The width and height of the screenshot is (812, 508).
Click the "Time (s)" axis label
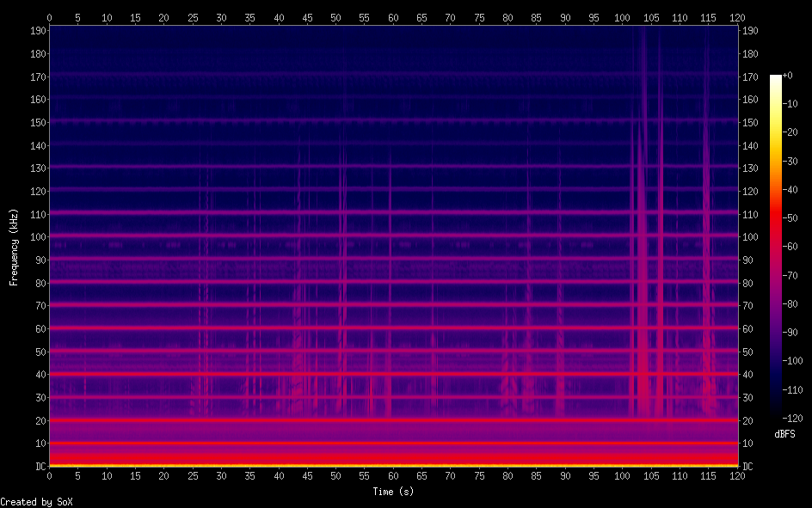pos(393,491)
